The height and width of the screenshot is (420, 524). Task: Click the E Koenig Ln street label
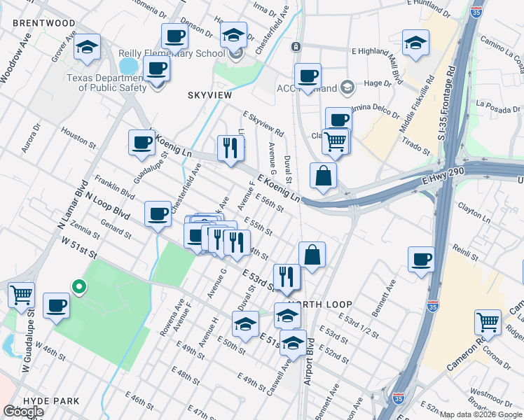(x=279, y=188)
